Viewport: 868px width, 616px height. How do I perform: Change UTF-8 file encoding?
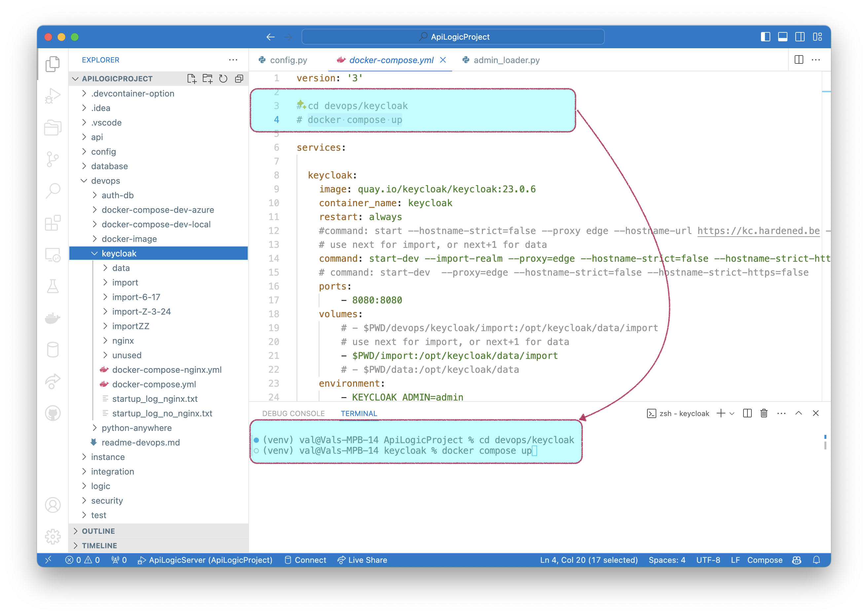pyautogui.click(x=708, y=560)
